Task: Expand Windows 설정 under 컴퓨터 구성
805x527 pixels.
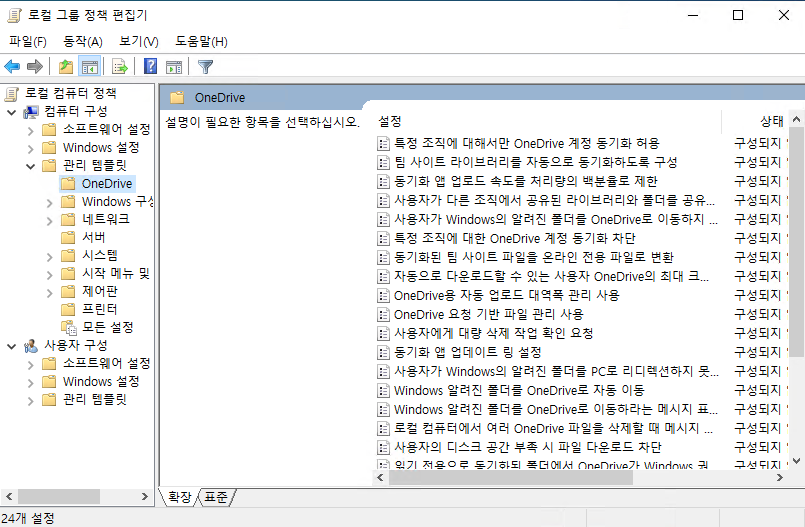Action: [x=30, y=149]
